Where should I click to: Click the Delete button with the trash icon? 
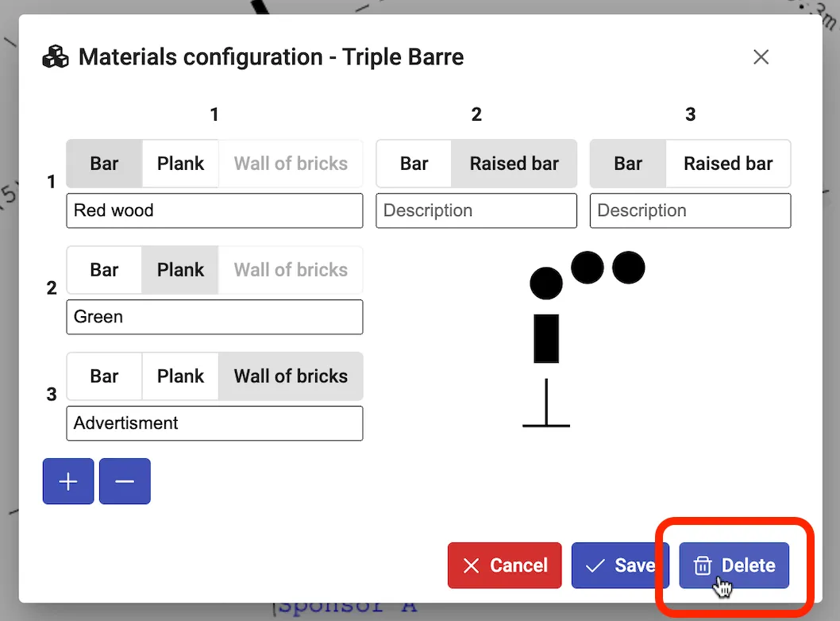point(734,565)
